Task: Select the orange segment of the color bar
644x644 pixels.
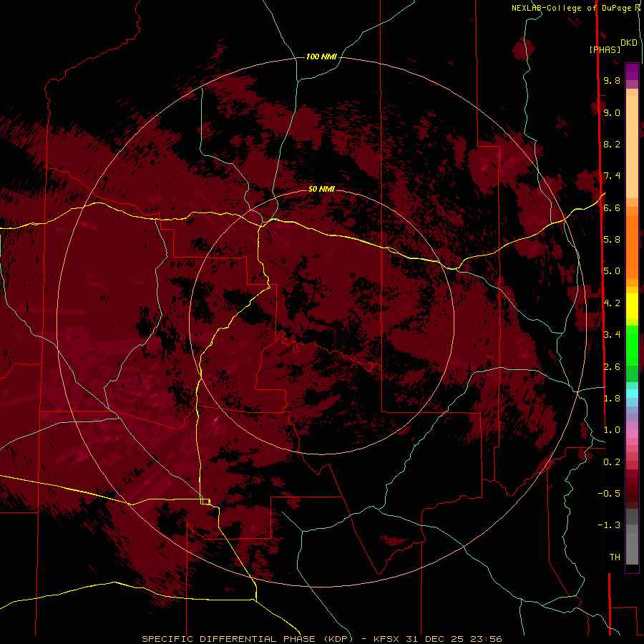Action: coord(632,246)
